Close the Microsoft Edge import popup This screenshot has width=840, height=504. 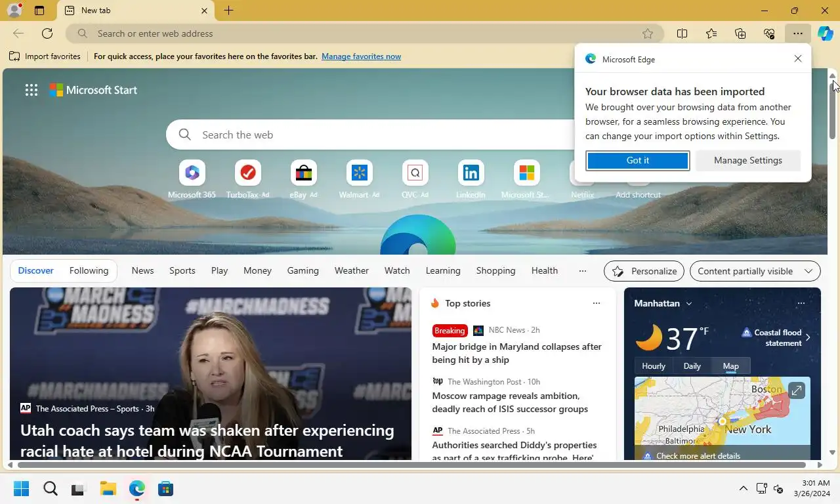pos(798,58)
